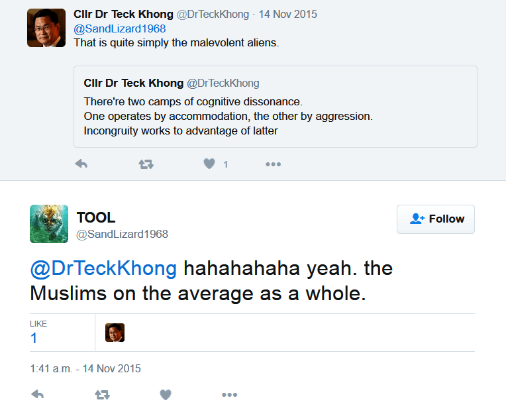This screenshot has height=420, width=506.
Task: Open TOOL's profile via display name
Action: point(96,218)
